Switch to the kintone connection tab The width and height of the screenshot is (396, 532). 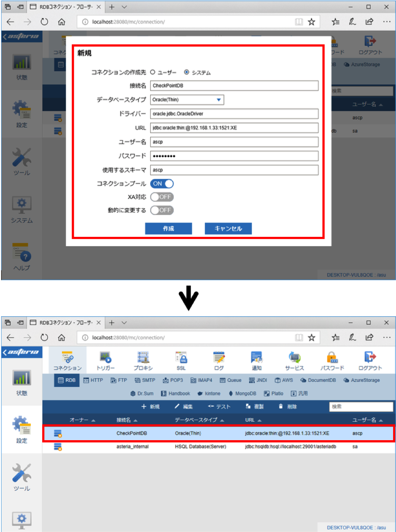click(x=210, y=394)
